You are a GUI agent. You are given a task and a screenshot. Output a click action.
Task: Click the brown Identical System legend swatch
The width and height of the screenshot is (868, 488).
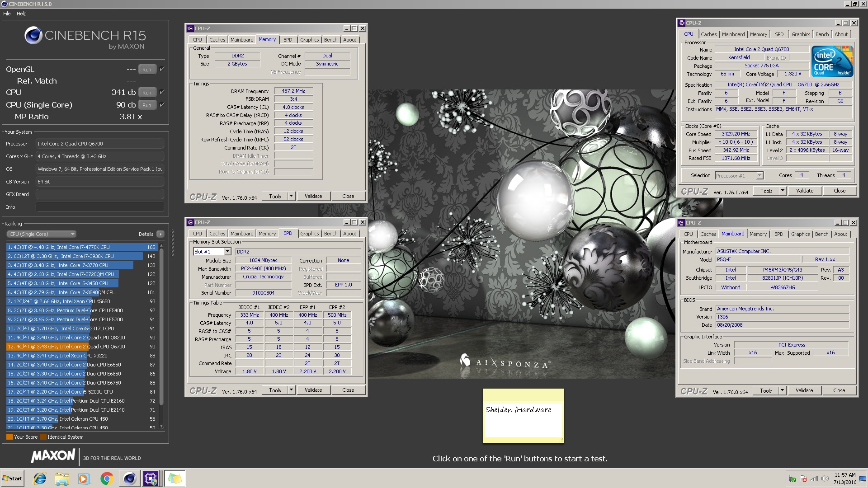click(x=43, y=437)
